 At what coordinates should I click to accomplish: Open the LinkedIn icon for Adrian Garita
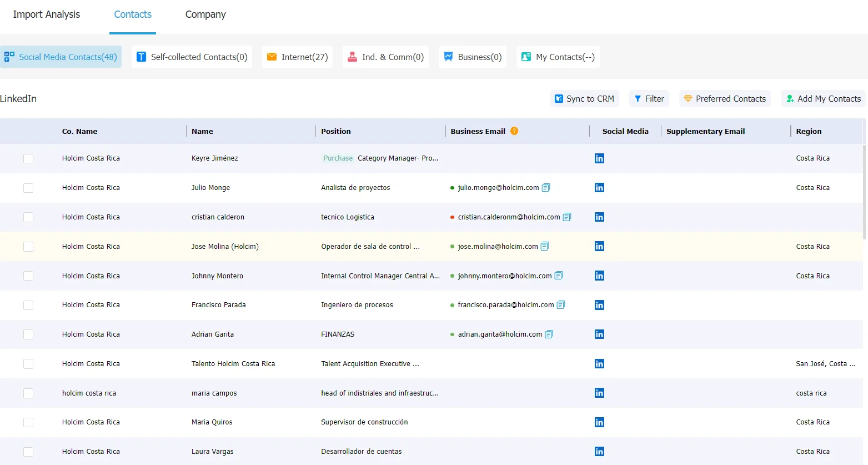coord(599,334)
